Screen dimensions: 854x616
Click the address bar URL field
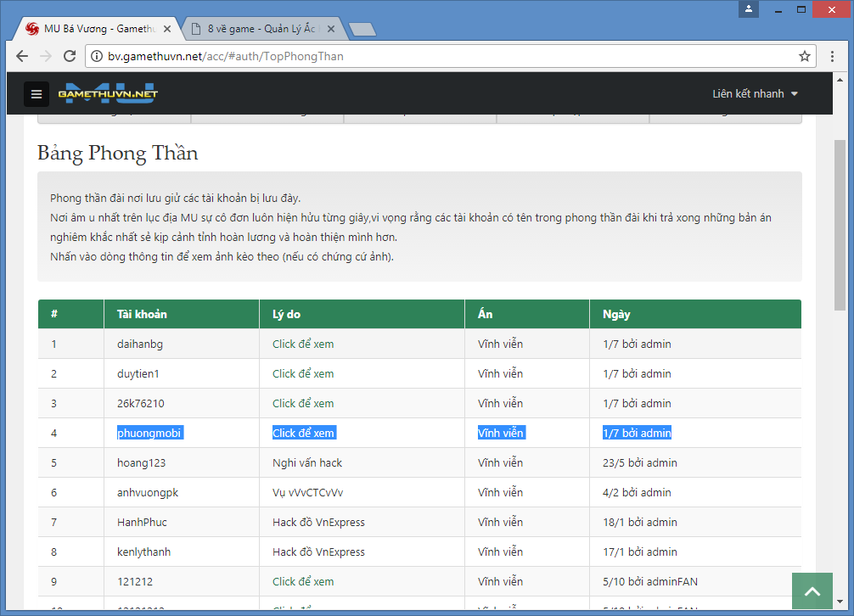[441, 57]
